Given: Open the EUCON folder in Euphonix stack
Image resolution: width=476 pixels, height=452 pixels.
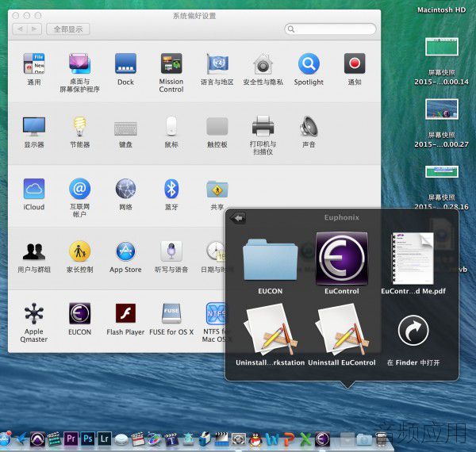Looking at the screenshot, I should (x=271, y=259).
